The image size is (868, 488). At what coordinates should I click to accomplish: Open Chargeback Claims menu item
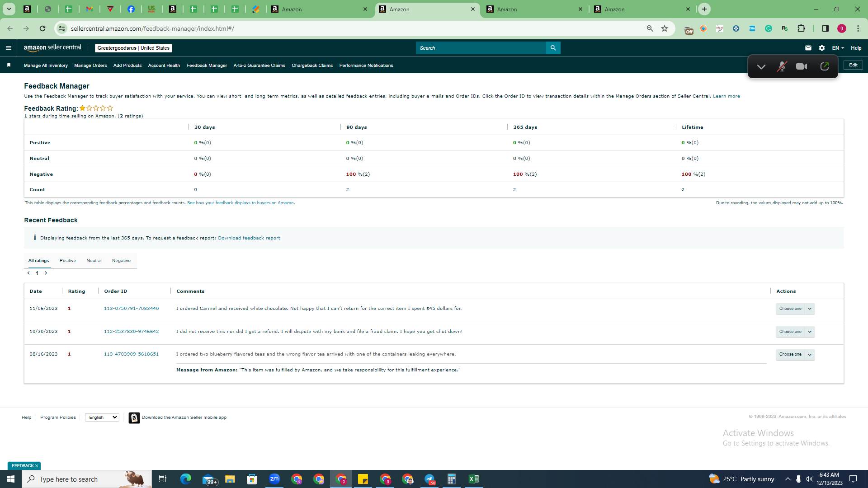click(x=312, y=66)
